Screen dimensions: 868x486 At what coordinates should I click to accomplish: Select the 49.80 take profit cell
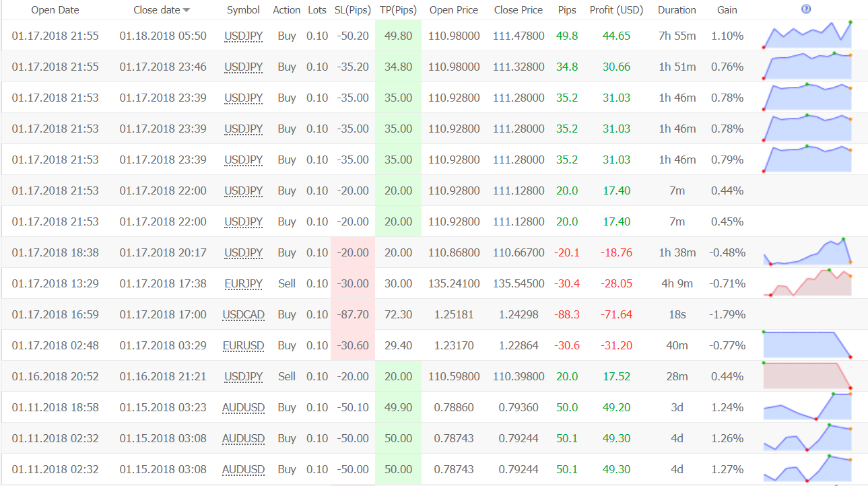(x=398, y=36)
